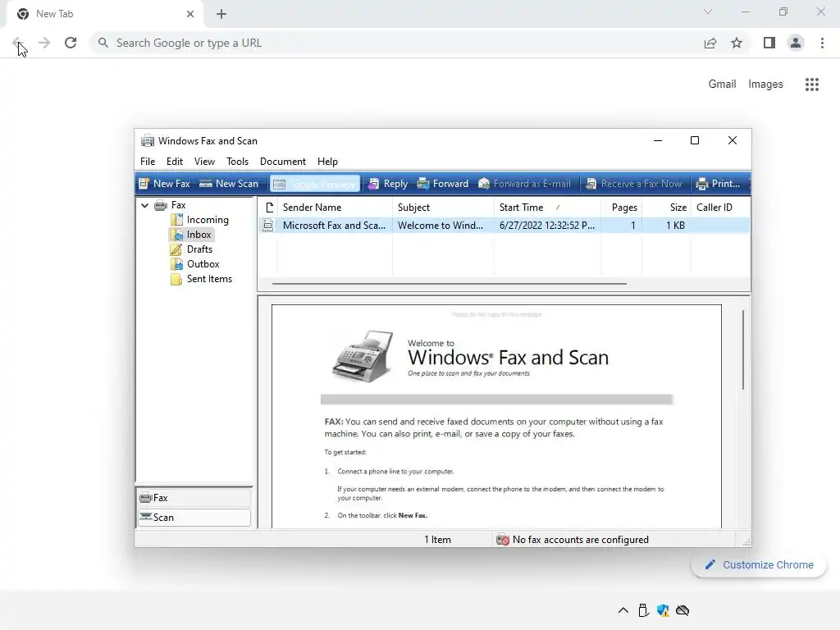Select the Microsoft Fax and Scan message
The image size is (840, 630).
504,226
